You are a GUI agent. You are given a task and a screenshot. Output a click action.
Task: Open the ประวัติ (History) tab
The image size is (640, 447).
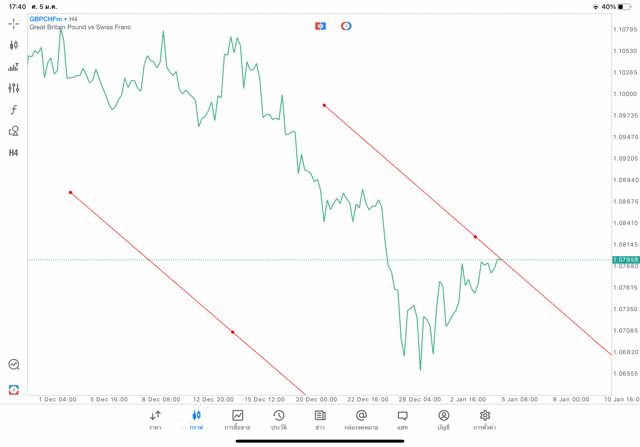pyautogui.click(x=279, y=419)
